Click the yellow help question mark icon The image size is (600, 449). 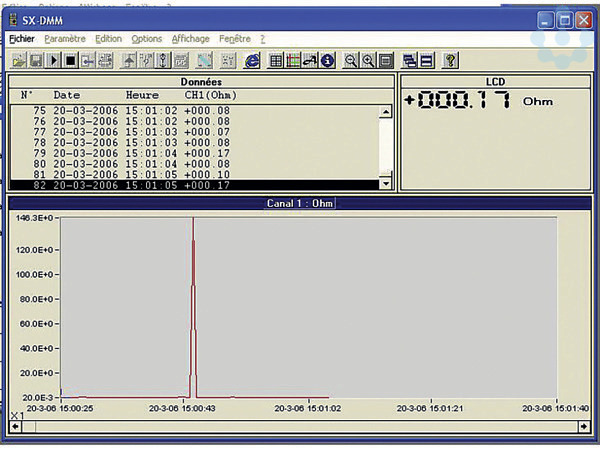tap(451, 60)
